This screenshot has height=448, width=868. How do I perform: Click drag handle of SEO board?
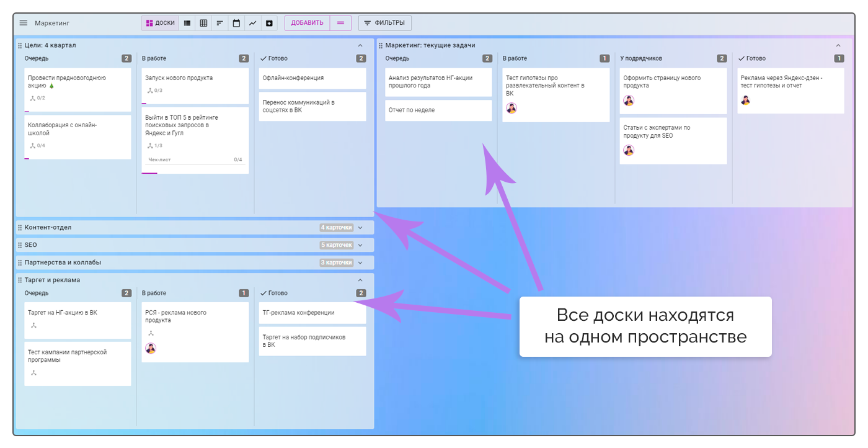[20, 245]
